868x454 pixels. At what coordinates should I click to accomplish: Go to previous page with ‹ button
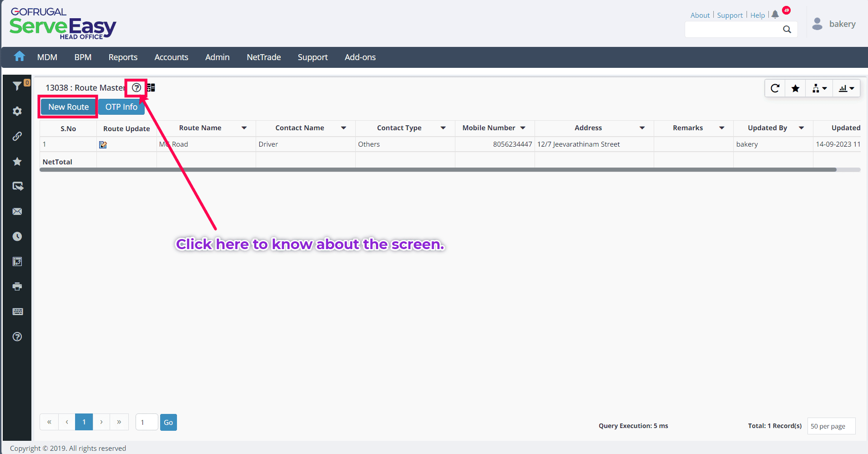pos(67,422)
